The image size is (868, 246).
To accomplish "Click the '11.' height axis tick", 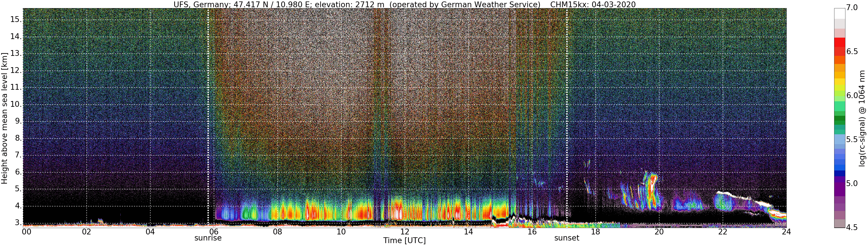I will [x=16, y=87].
